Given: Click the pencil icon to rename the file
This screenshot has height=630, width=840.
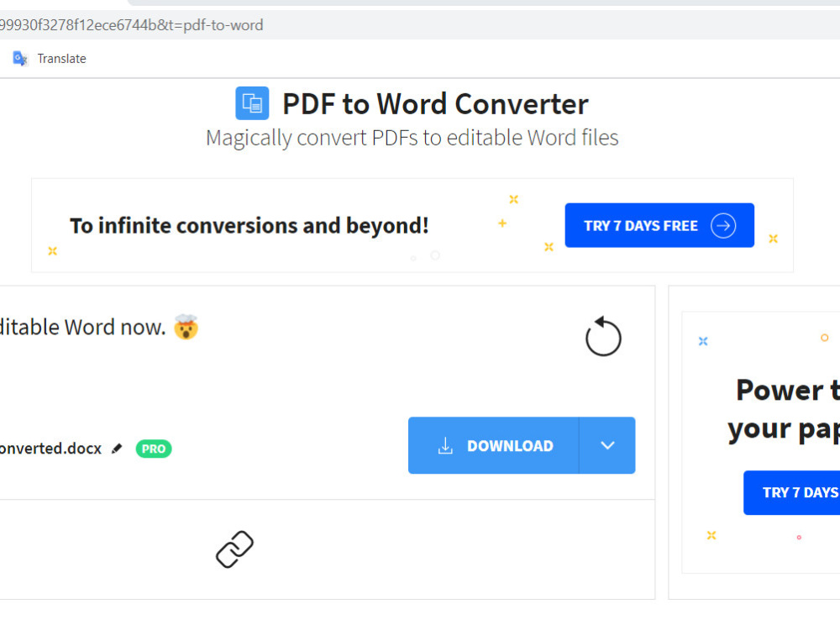Looking at the screenshot, I should [117, 449].
